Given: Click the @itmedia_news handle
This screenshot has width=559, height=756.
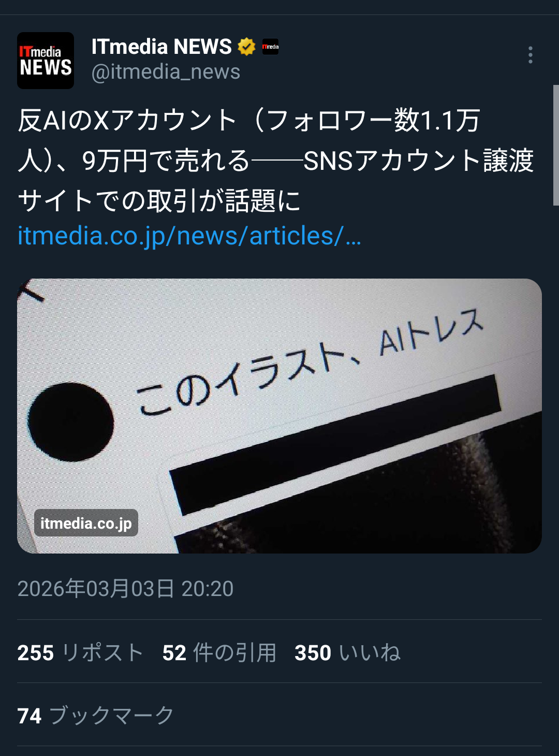Looking at the screenshot, I should pos(166,72).
